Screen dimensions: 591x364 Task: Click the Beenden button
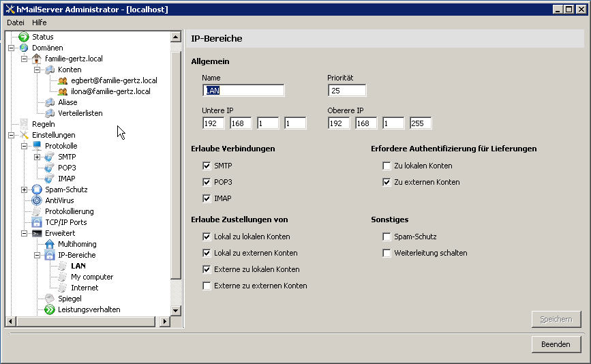pyautogui.click(x=556, y=344)
